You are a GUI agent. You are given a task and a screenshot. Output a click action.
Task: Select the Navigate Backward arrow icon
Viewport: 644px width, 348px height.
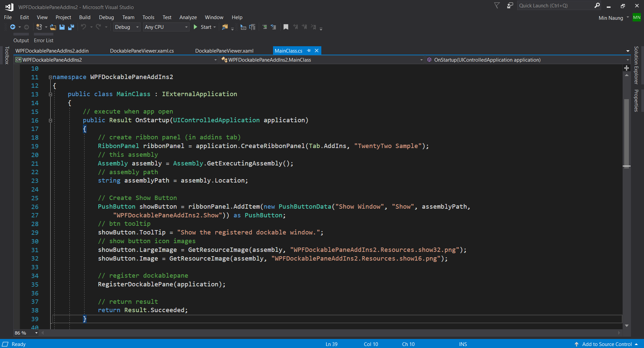13,27
